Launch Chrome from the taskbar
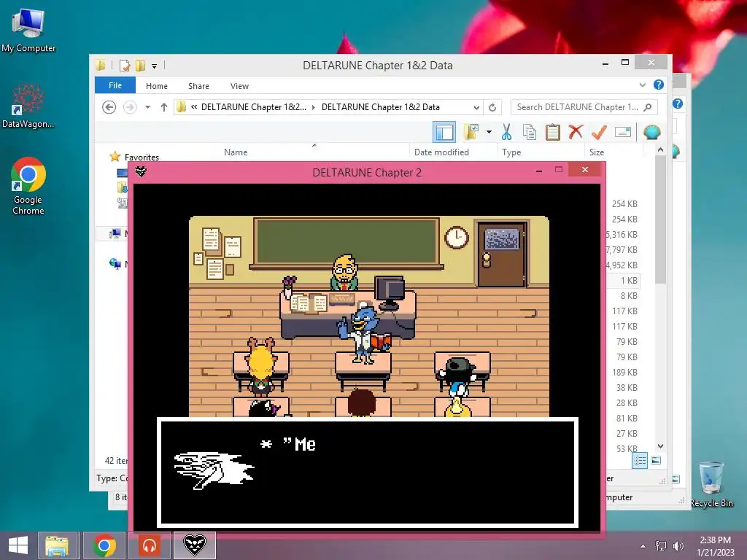Viewport: 747px width, 560px height. (x=104, y=545)
